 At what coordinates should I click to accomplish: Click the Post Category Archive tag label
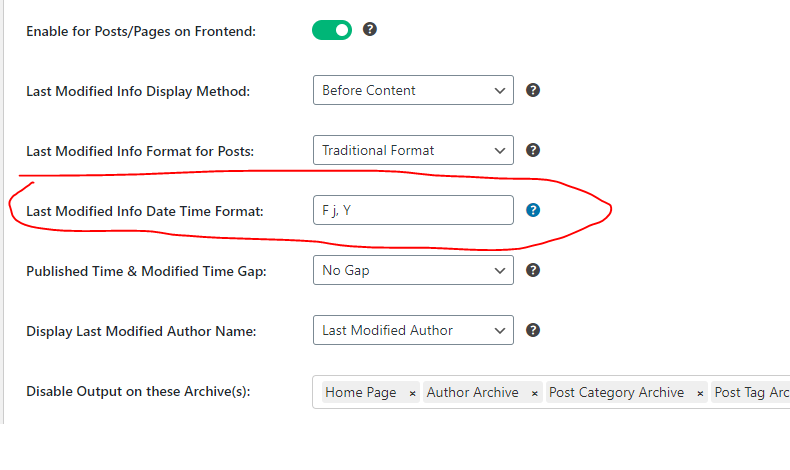pyautogui.click(x=616, y=392)
